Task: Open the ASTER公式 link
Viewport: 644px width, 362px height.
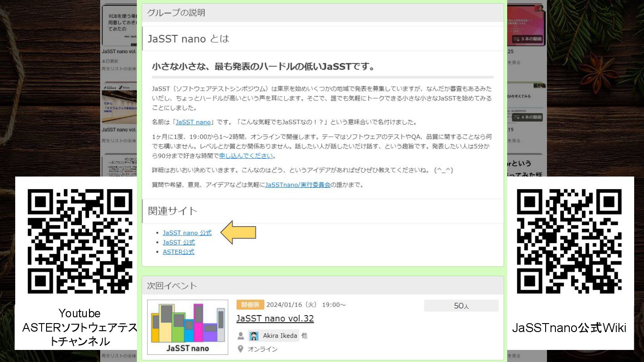Action: [x=178, y=252]
